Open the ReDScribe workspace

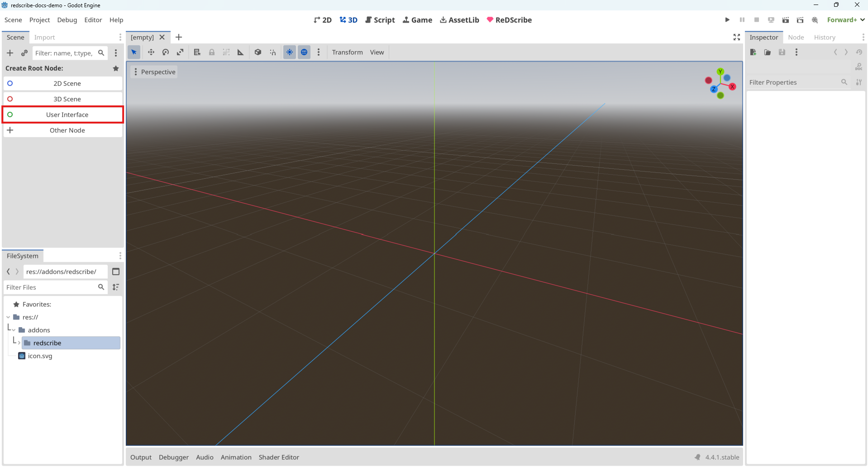tap(509, 20)
